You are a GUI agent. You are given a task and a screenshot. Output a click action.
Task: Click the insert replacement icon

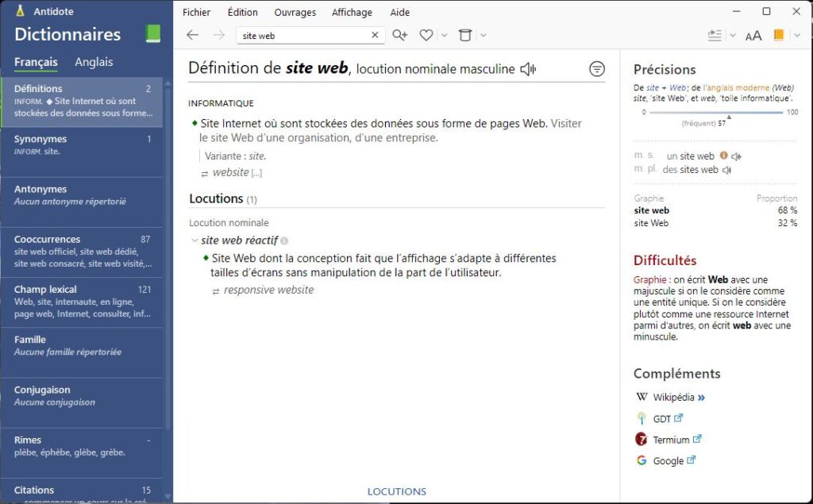tap(715, 35)
